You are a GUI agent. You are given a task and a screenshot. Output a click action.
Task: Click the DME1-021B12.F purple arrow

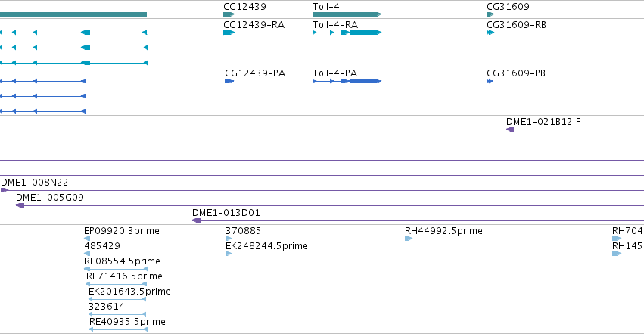[x=510, y=130]
